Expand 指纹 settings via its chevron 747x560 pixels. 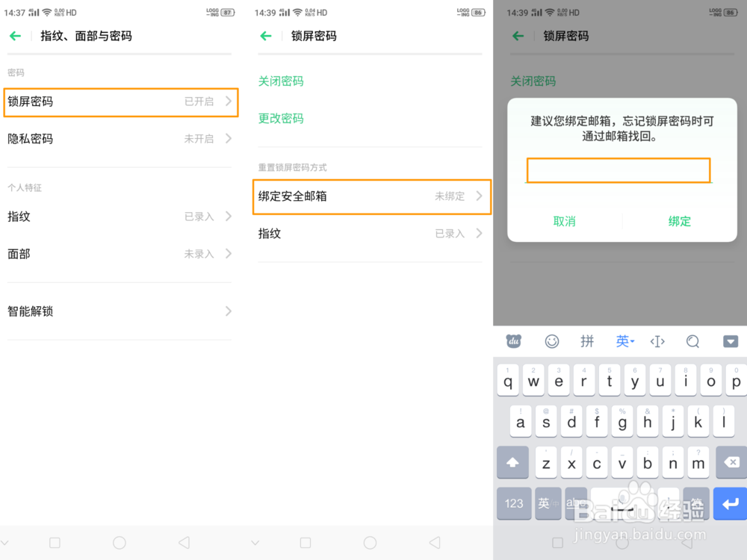click(x=229, y=217)
